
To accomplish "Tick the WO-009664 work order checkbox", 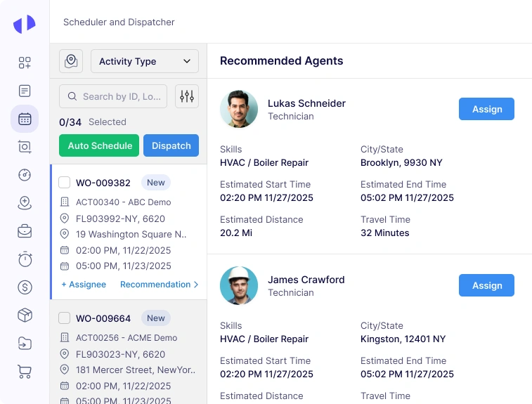I will (x=64, y=318).
